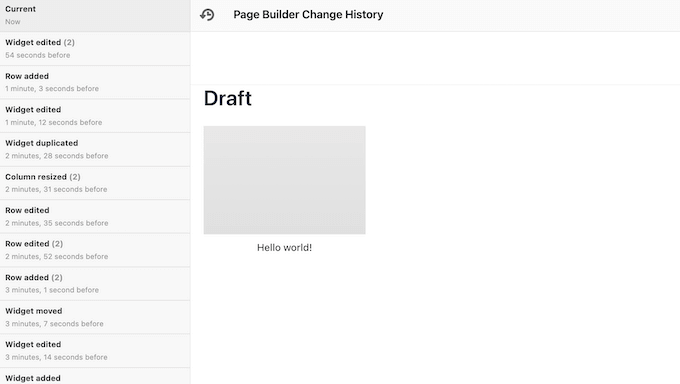This screenshot has width=680, height=384.
Task: Click the Page Builder Change History title
Action: [308, 15]
